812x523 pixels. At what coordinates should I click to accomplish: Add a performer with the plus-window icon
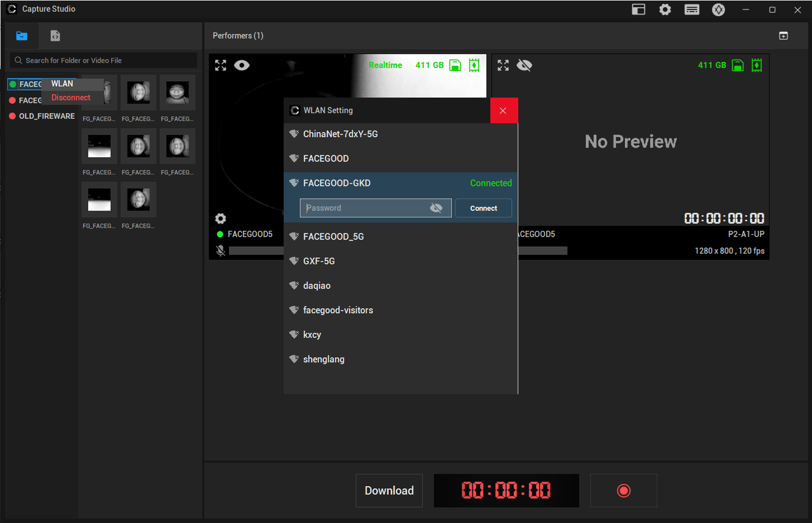(x=783, y=36)
